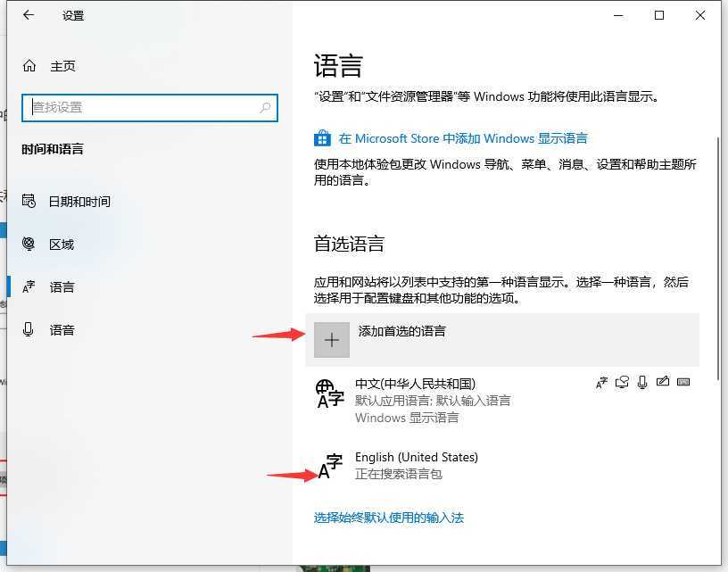
Task: Click speech recognition microphone icon for Chinese
Action: click(x=642, y=383)
